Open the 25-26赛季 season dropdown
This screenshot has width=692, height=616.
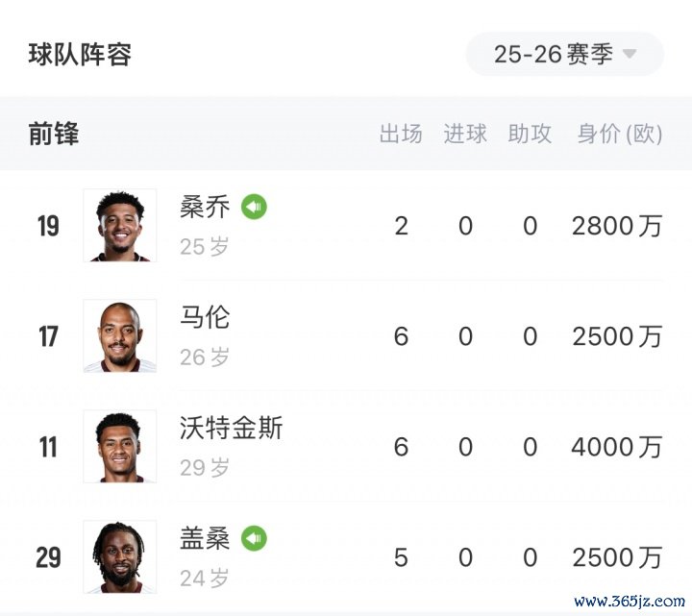[x=564, y=54]
